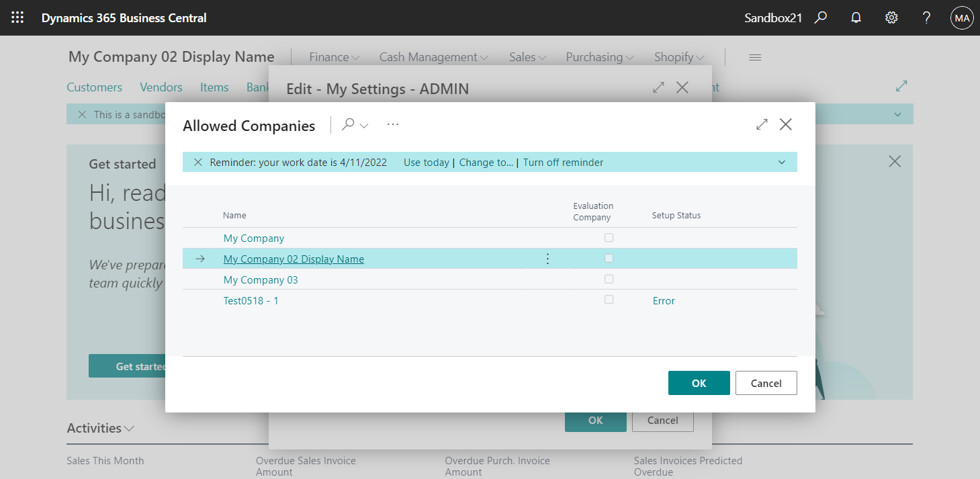The height and width of the screenshot is (479, 980).
Task: Open the notifications bell
Action: click(856, 18)
